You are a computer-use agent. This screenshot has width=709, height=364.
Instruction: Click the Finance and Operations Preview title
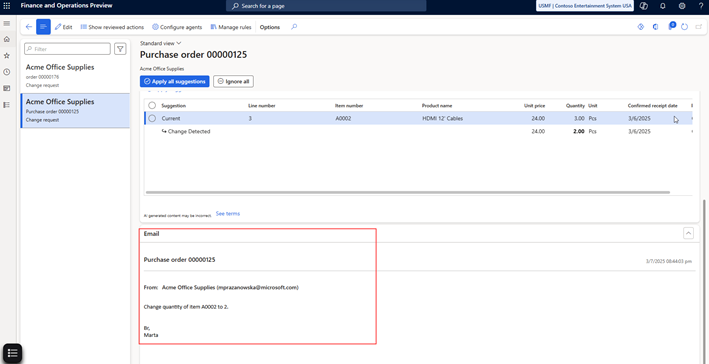click(x=66, y=6)
